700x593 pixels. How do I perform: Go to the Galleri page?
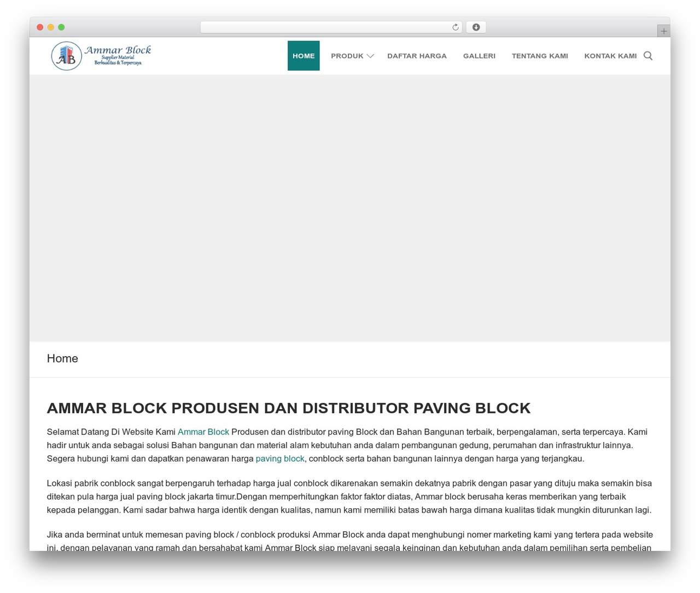[479, 56]
